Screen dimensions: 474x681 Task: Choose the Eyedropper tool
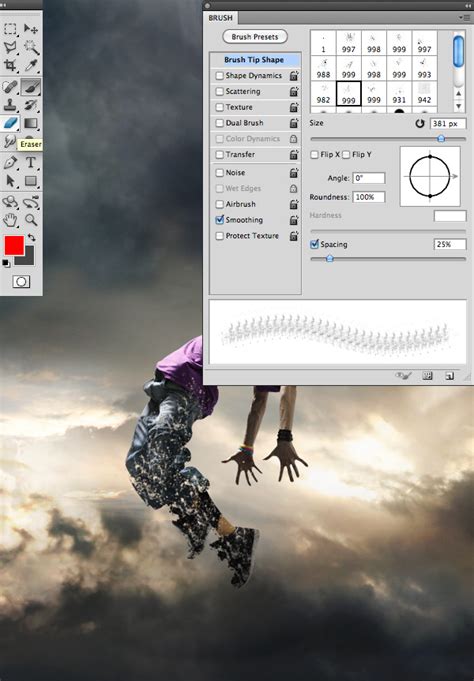(31, 65)
